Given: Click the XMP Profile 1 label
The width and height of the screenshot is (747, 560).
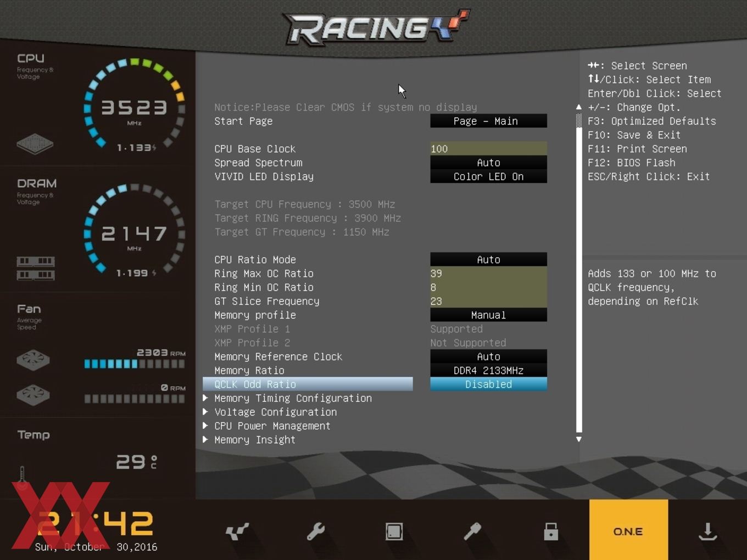Looking at the screenshot, I should (252, 329).
